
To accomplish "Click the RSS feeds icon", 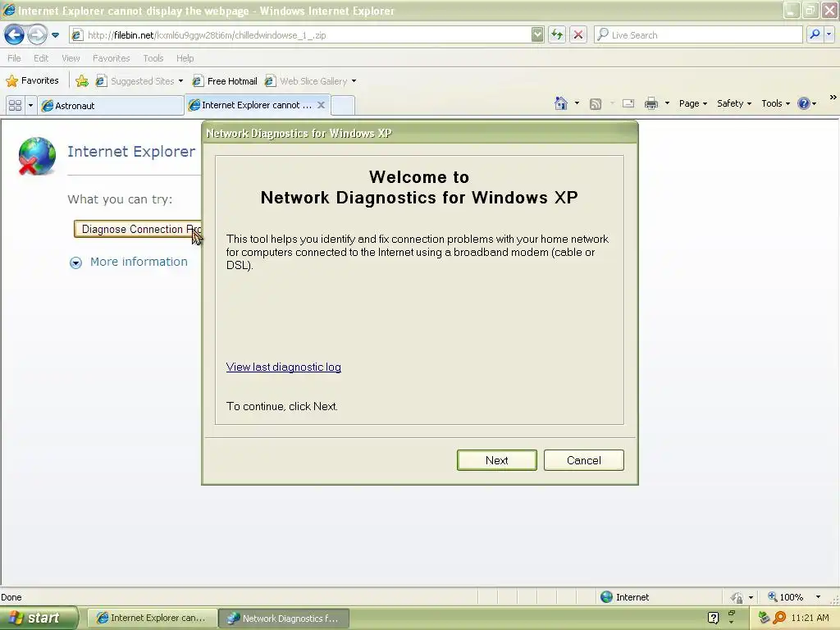I will click(x=596, y=104).
